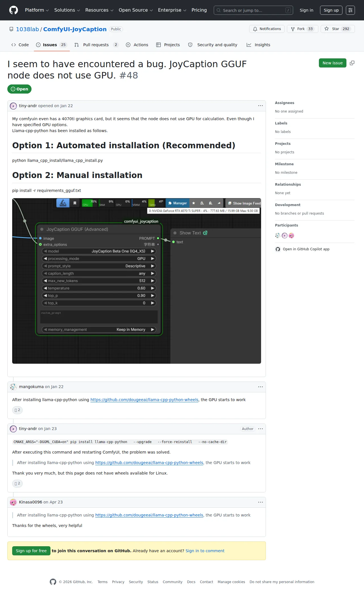Image resolution: width=364 pixels, height=597 pixels.
Task: View Kinasa0096's avatar next to the comment
Action: [x=13, y=502]
